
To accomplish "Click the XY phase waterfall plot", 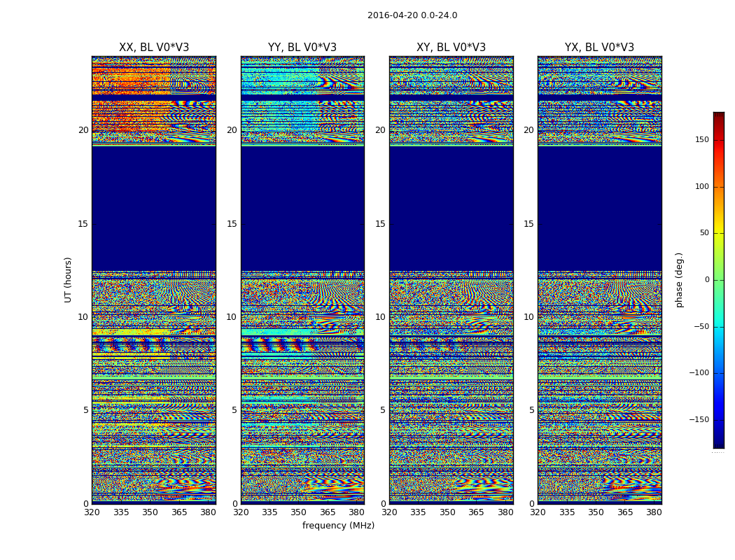I will coord(451,280).
